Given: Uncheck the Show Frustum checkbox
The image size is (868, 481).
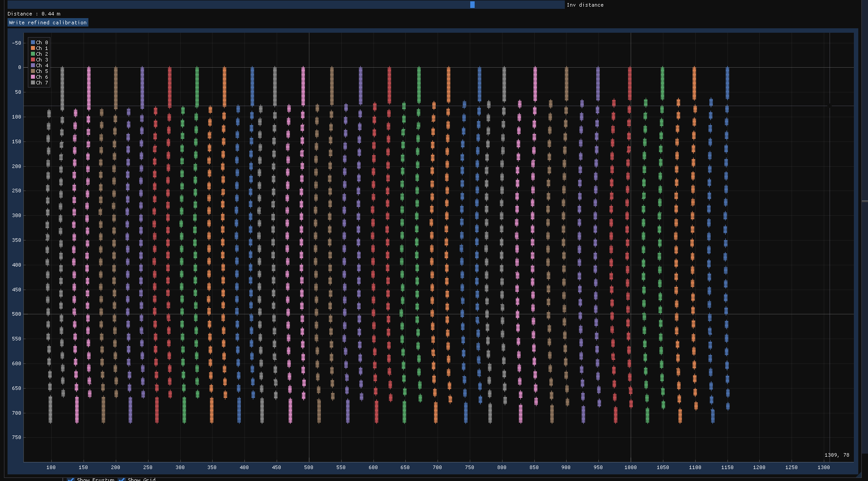Looking at the screenshot, I should tap(71, 479).
